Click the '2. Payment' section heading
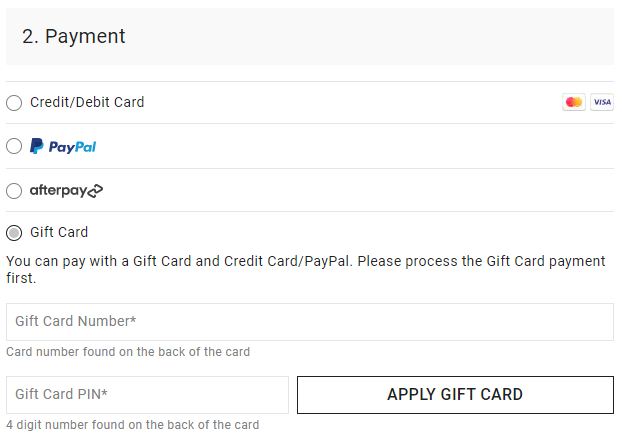This screenshot has width=622, height=442. (74, 36)
